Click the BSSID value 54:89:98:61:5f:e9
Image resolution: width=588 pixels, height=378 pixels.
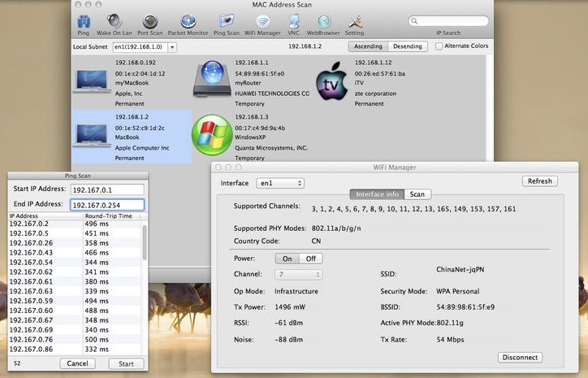tap(465, 307)
